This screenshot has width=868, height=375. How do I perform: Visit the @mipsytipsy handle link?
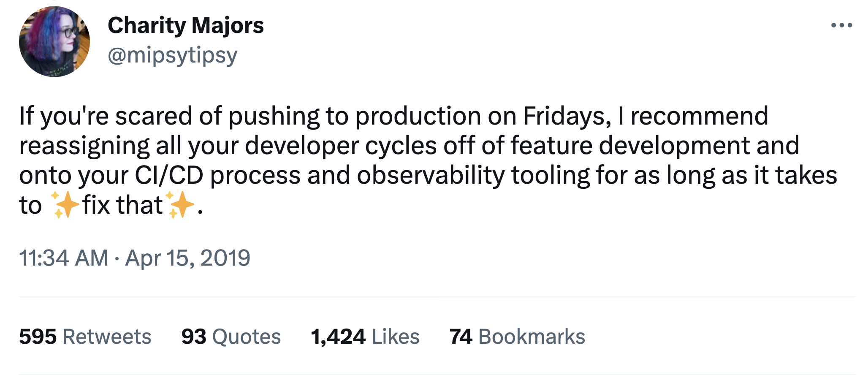tap(173, 55)
